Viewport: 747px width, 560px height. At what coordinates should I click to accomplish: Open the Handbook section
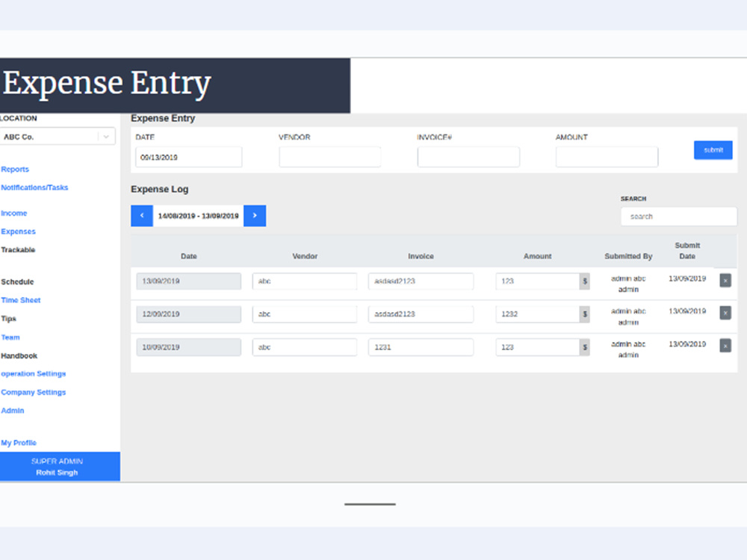(18, 355)
